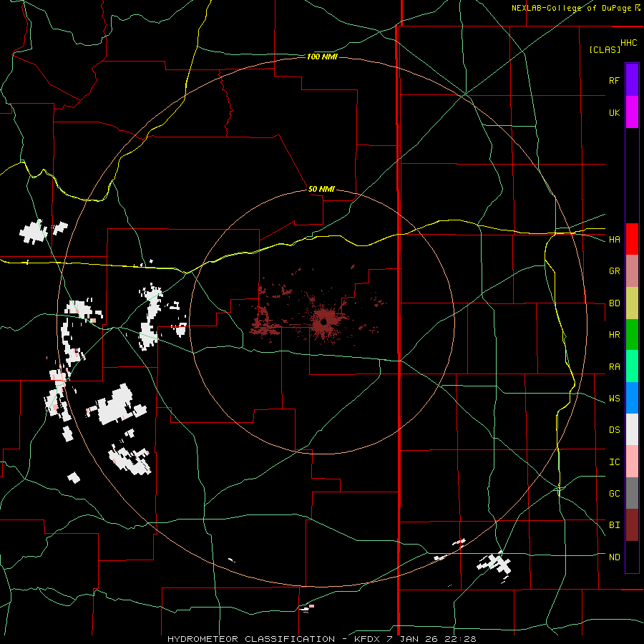Screen dimensions: 644x644
Task: Click the HA red legend swatch
Action: [x=632, y=239]
